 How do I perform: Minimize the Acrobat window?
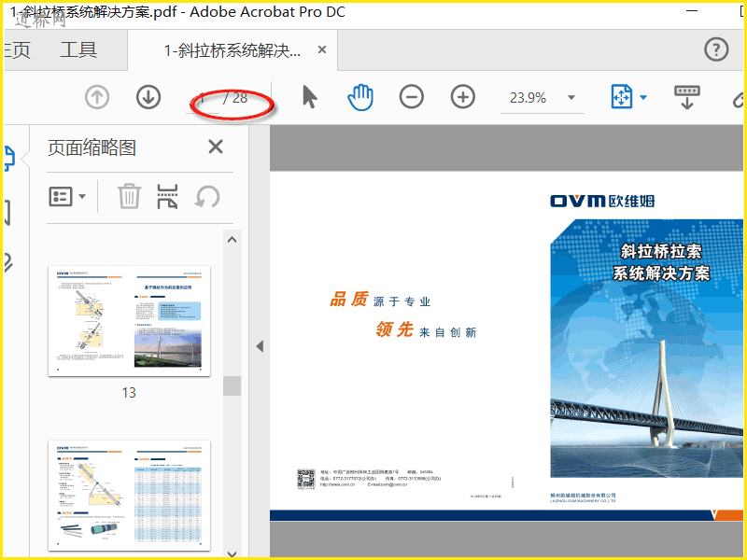coord(692,10)
